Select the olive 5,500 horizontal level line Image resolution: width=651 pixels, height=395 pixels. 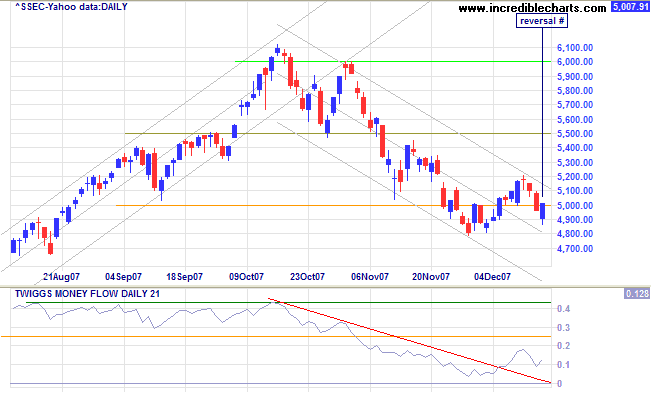click(x=338, y=133)
